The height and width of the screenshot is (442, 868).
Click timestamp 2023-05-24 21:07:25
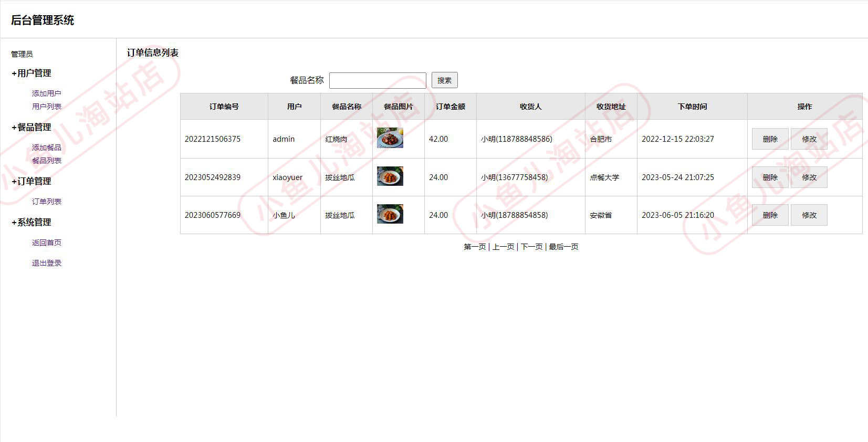(x=678, y=177)
